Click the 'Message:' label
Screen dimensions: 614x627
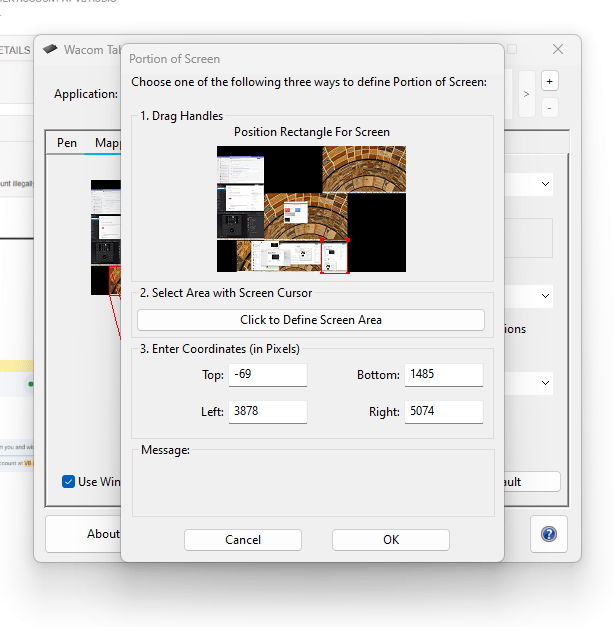tap(165, 450)
